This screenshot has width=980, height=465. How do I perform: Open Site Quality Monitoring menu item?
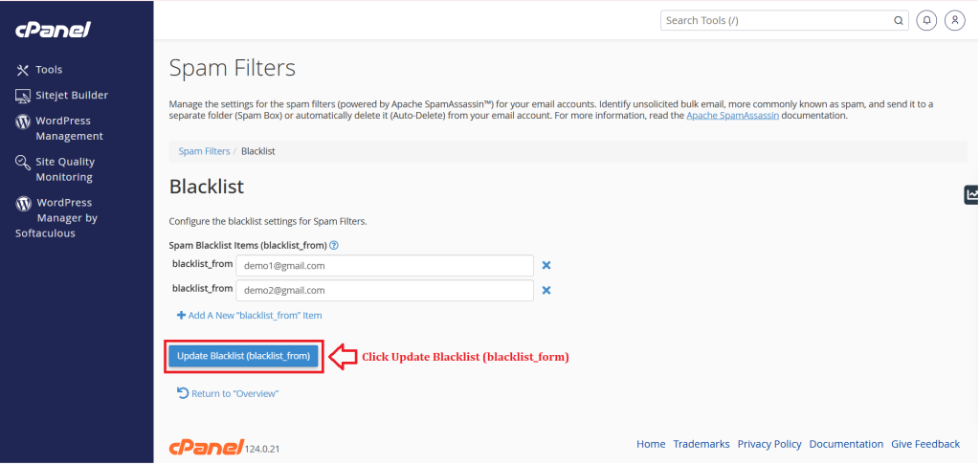click(65, 169)
